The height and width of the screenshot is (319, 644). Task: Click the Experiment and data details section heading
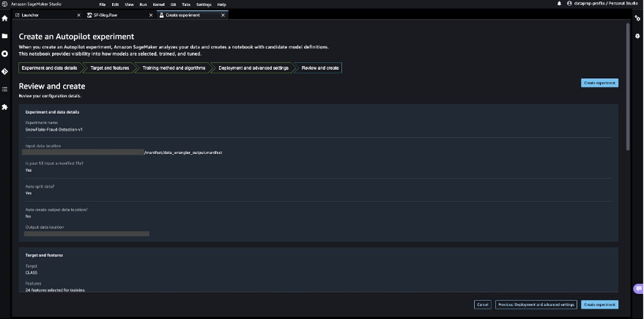[x=53, y=112]
